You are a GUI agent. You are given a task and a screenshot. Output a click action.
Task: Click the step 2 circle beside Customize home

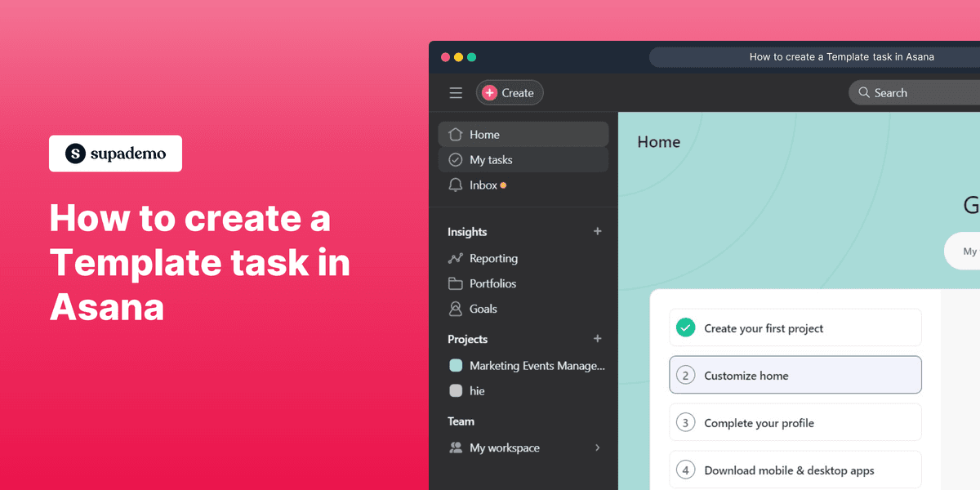[x=685, y=375]
